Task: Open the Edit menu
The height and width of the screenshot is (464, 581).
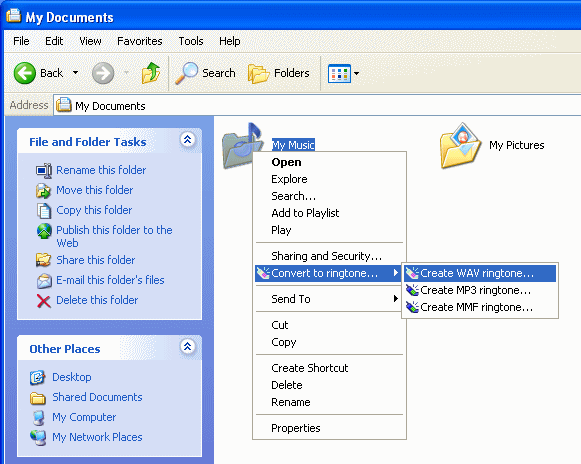Action: coord(54,41)
